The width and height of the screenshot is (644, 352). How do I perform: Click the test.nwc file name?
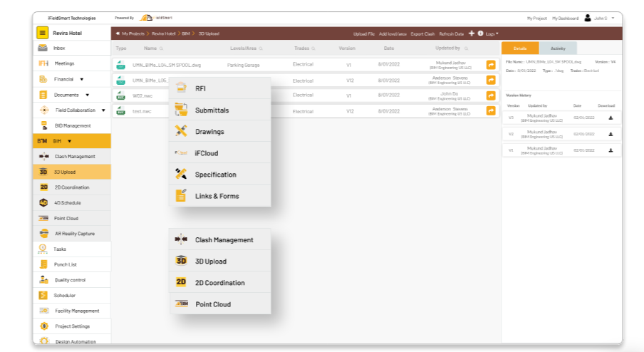click(142, 111)
